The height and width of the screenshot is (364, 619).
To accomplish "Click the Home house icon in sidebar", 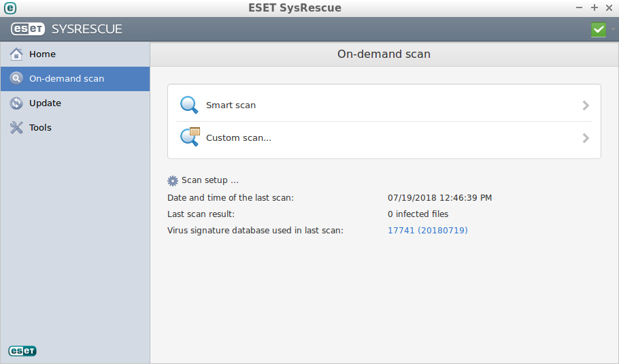I will (x=16, y=54).
